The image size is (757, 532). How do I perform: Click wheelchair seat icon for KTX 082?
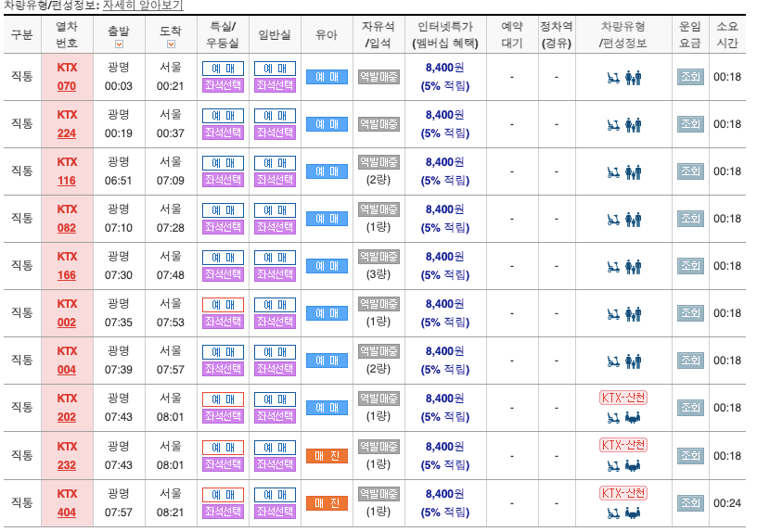pyautogui.click(x=613, y=220)
